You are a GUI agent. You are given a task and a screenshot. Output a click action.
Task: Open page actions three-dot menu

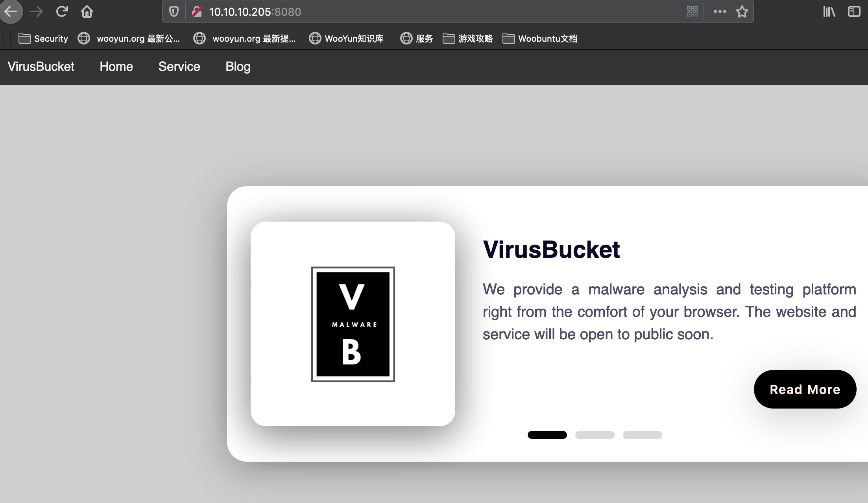coord(720,12)
